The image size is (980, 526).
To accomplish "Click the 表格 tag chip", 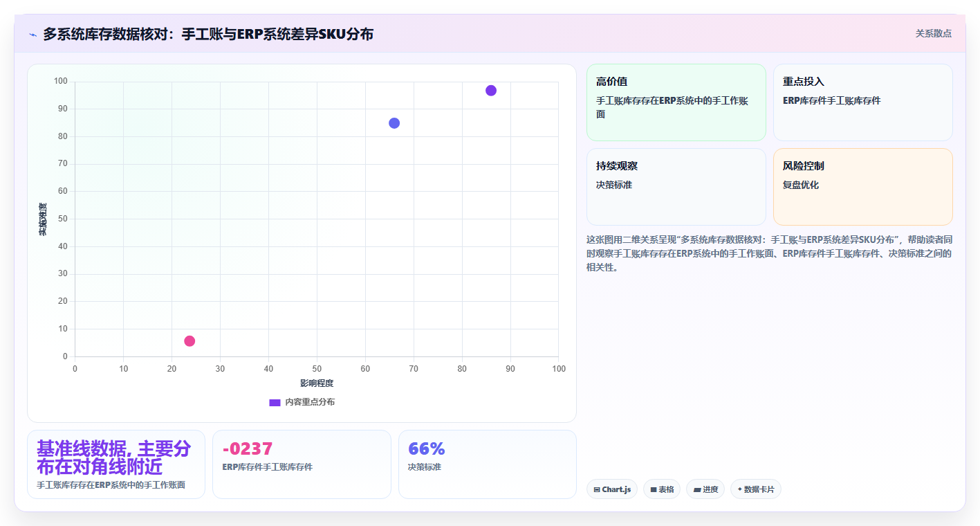I will [662, 489].
